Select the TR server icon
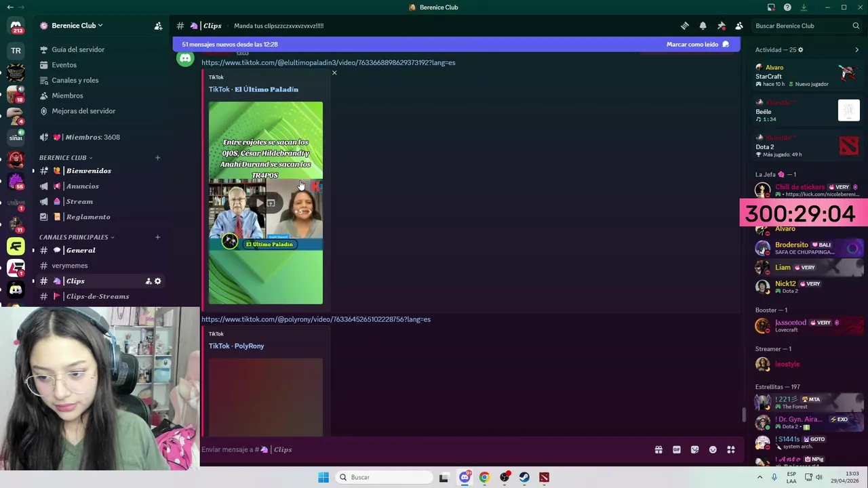Screen dimensions: 868x488 tap(16, 51)
